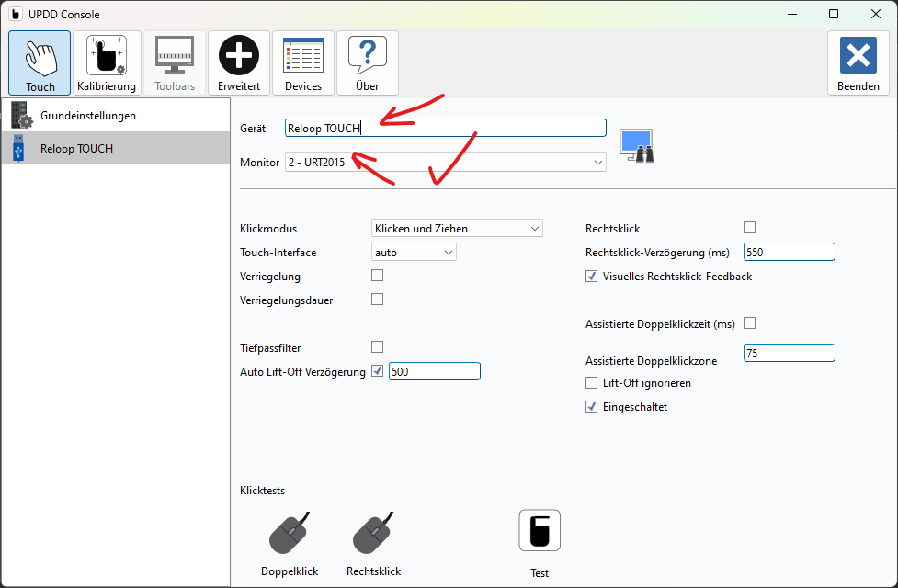Click the Test touch icon
Screen dimensions: 898x588
tap(540, 531)
